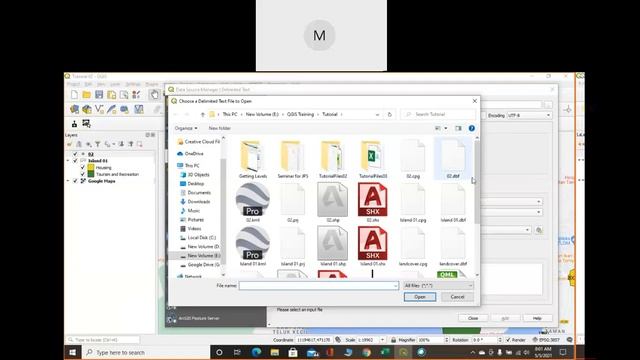Select 02.dbf file

click(x=453, y=159)
